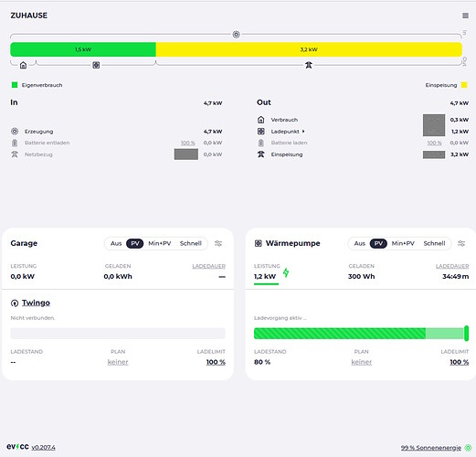Open Garage loadpoint settings sliders icon
476x457 pixels.
point(218,243)
